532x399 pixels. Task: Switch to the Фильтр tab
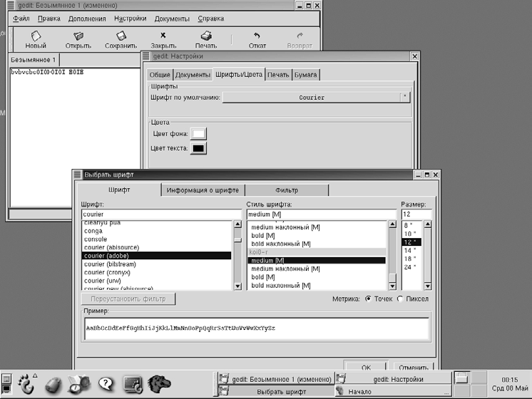tap(287, 190)
